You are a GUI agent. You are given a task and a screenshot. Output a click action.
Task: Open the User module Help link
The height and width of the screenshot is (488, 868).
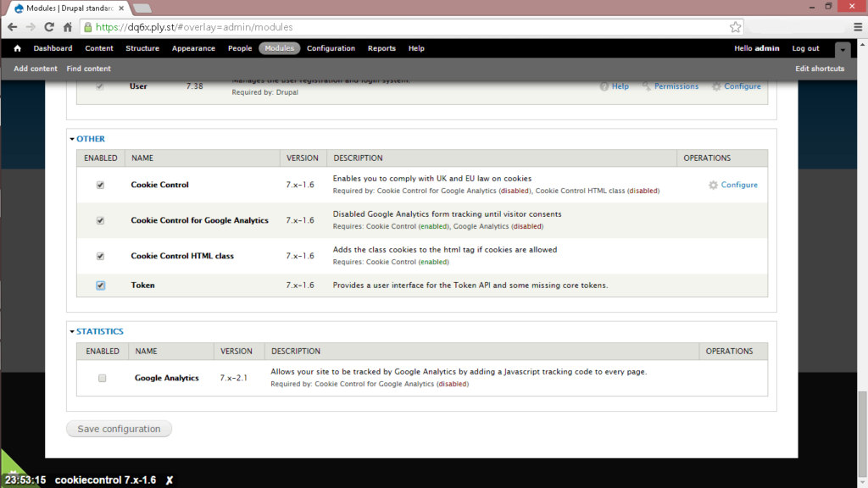click(x=620, y=86)
